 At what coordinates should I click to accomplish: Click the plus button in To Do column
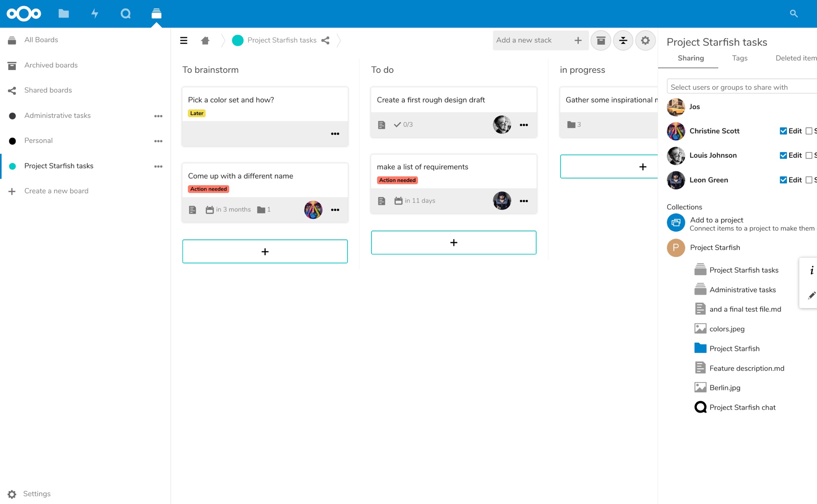(x=454, y=243)
